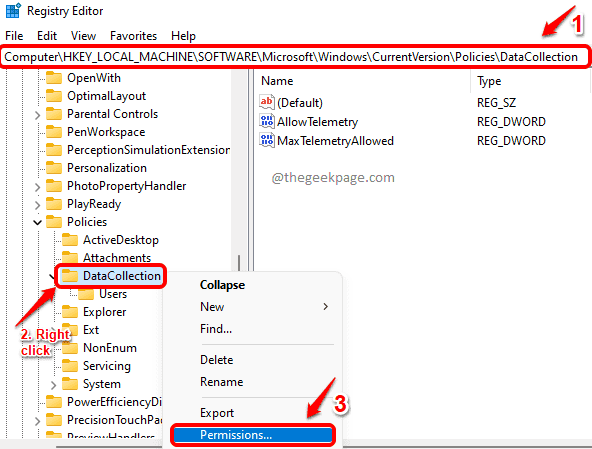The width and height of the screenshot is (592, 449).
Task: Click the Personalization folder icon
Action: click(54, 168)
